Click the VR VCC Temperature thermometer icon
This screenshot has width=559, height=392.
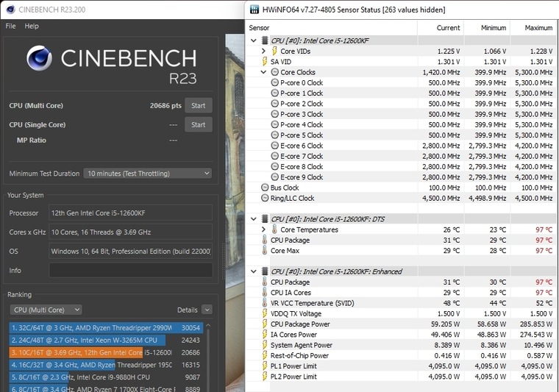point(265,303)
